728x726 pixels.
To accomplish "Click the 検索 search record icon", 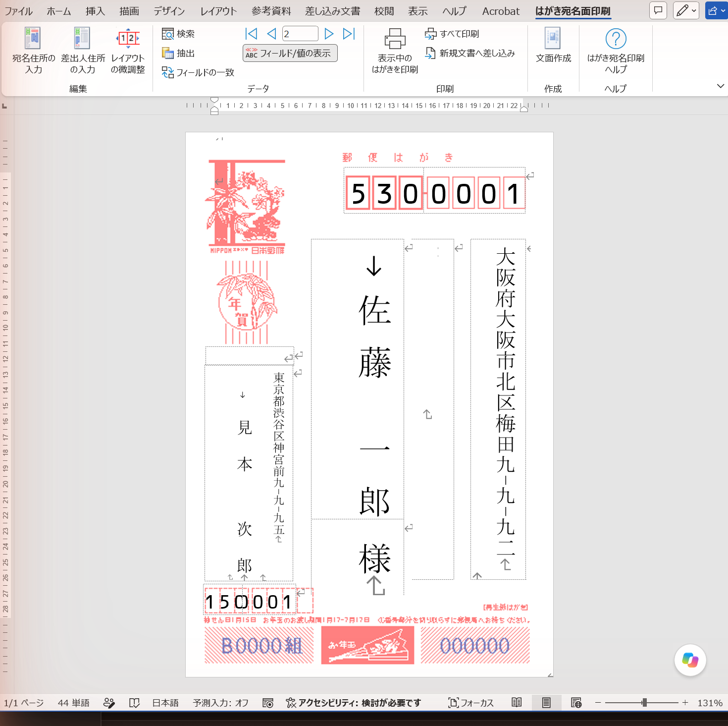I will tap(168, 34).
